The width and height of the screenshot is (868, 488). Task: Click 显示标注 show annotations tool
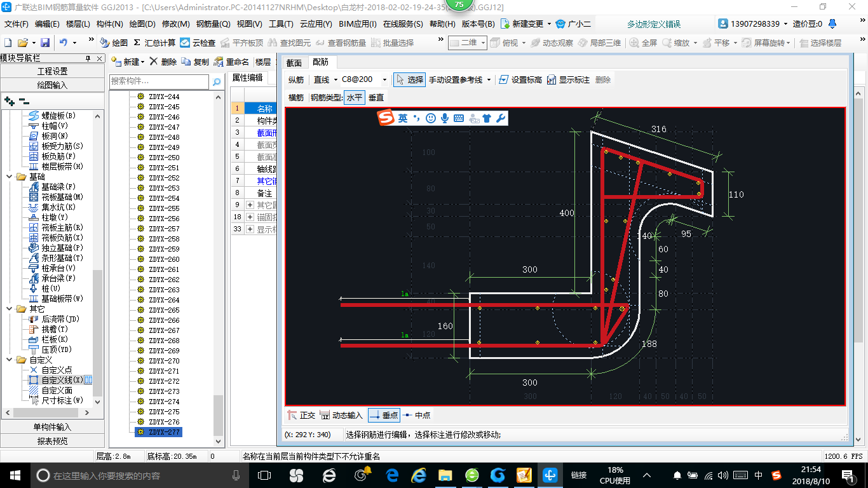[x=568, y=79]
